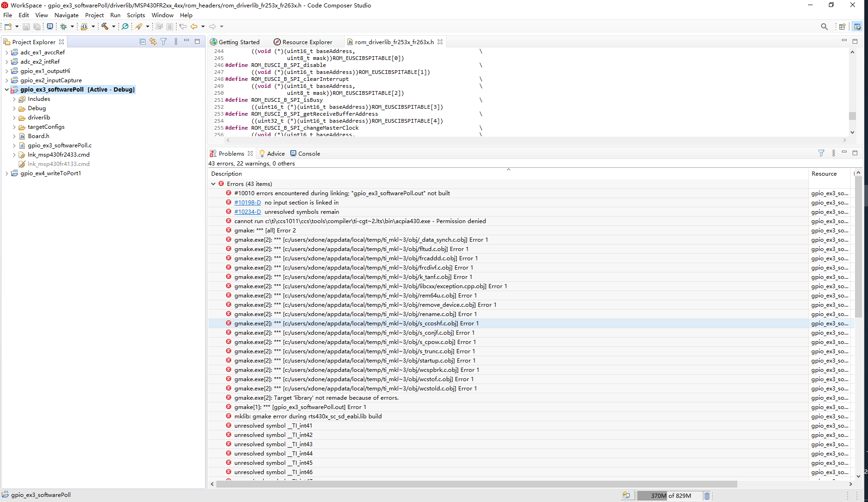Click the Problems horizontal scrollbar

(476, 484)
